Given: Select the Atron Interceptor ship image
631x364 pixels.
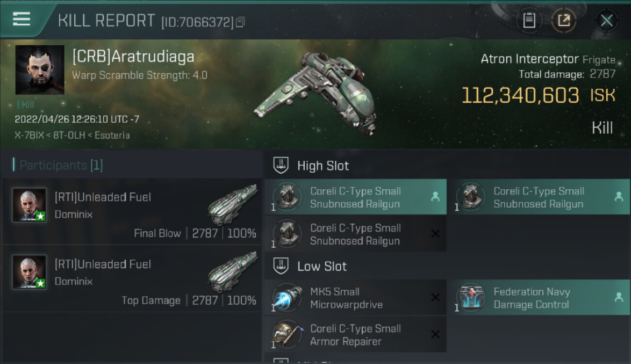Looking at the screenshot, I should (315, 91).
